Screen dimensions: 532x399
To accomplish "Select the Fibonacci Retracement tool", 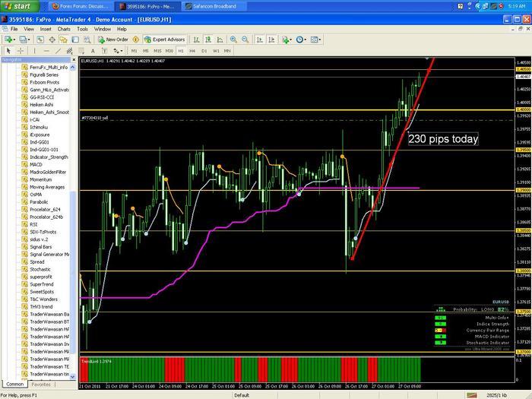I will [x=81, y=51].
